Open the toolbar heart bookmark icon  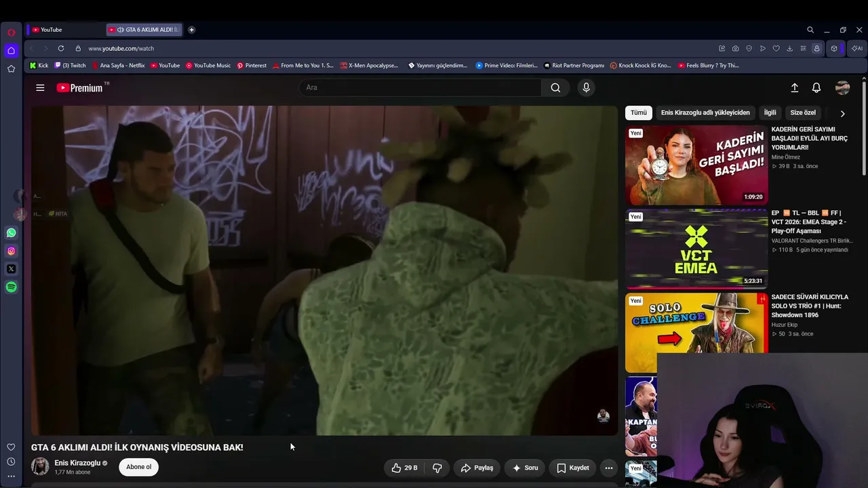click(776, 48)
